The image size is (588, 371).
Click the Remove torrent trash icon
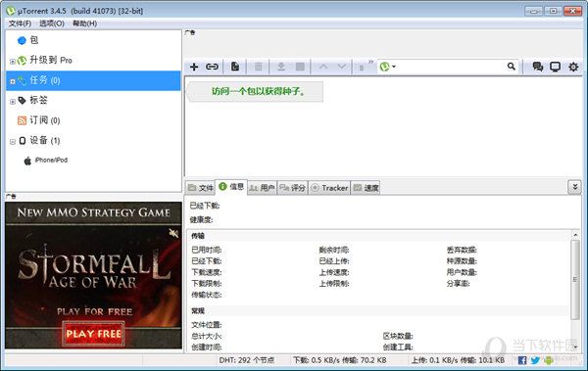click(x=259, y=67)
